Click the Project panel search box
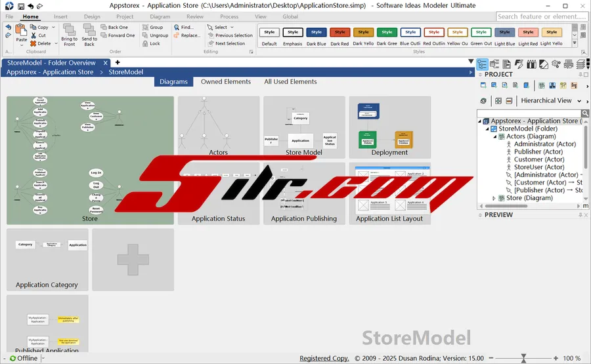The image size is (591, 364). tap(529, 113)
